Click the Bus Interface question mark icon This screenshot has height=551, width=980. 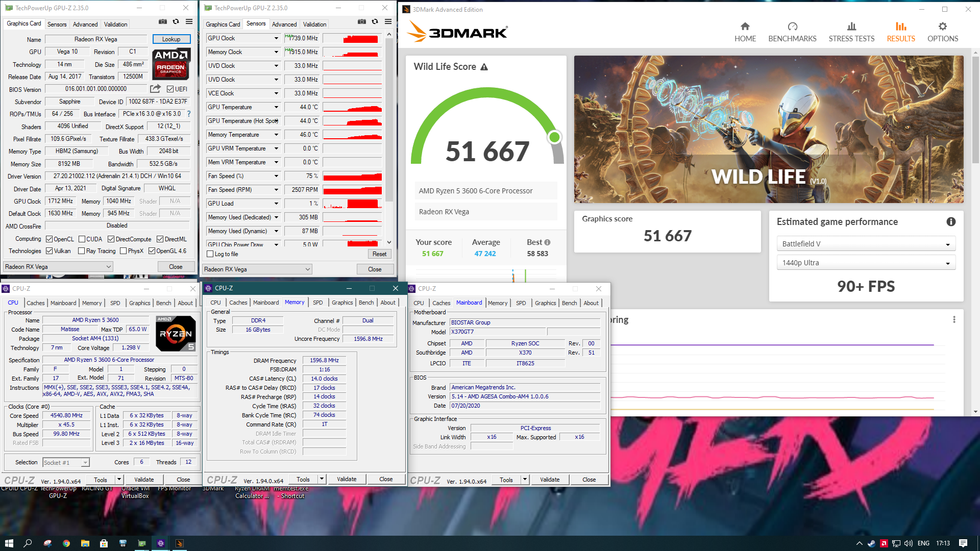click(x=189, y=114)
